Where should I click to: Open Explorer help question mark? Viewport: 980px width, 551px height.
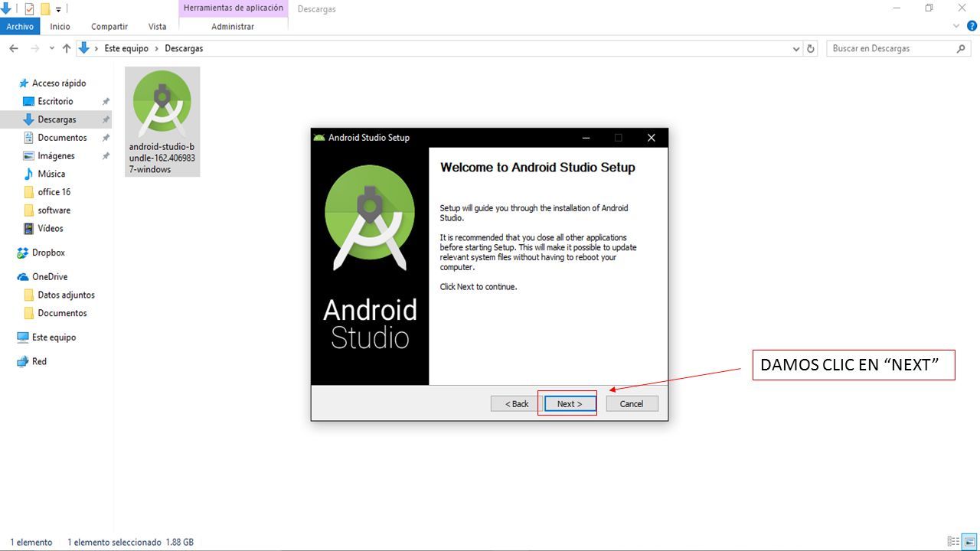click(972, 26)
